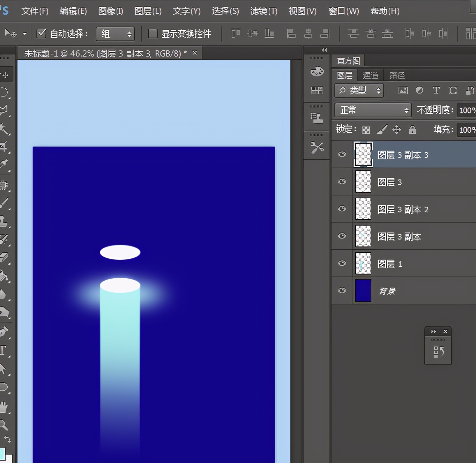Hide the 图层 1 layer visibility
The height and width of the screenshot is (463, 476).
tap(342, 263)
